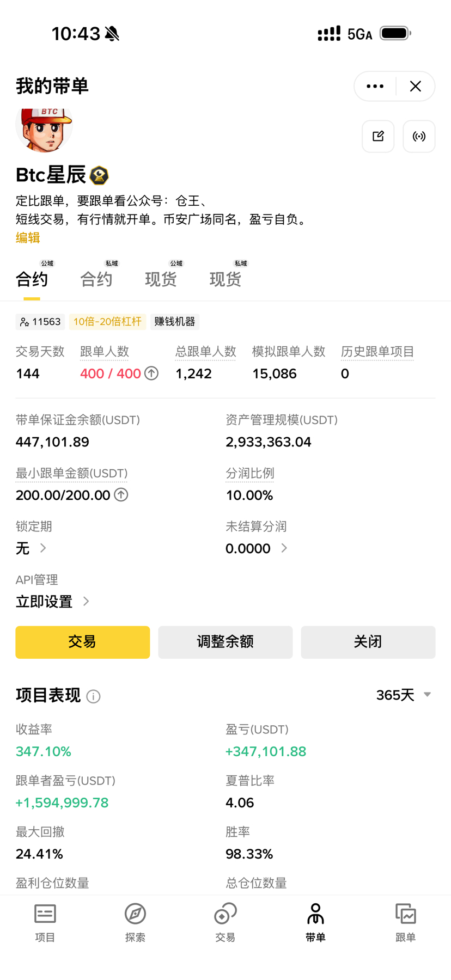Open the 365天 time range dropdown
This screenshot has height=980, width=451.
coord(404,695)
